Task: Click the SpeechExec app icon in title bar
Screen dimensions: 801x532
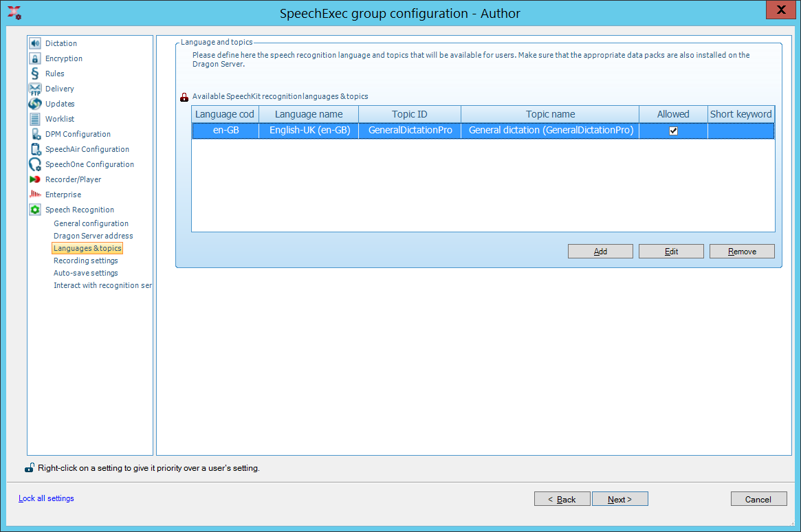Action: (14, 13)
